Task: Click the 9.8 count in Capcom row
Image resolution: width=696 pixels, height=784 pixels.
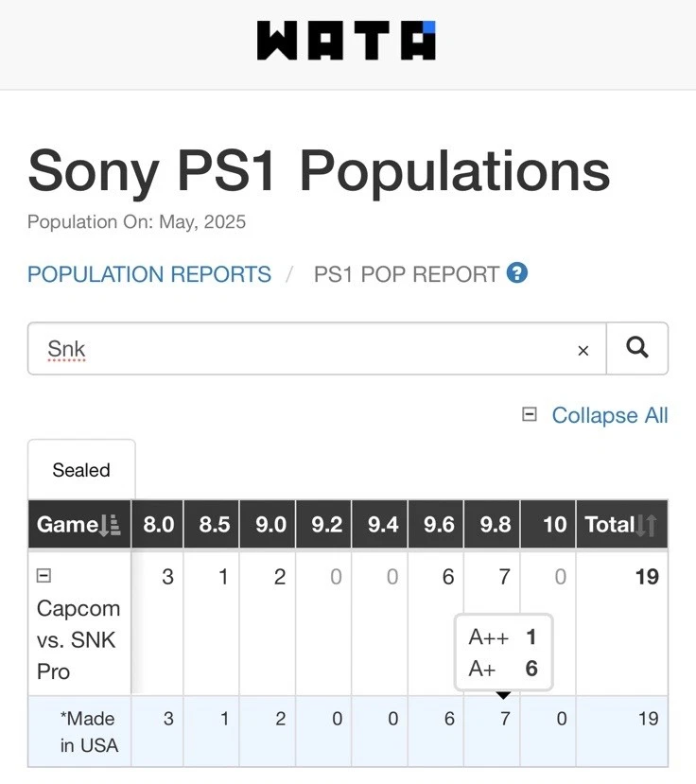Action: tap(504, 577)
